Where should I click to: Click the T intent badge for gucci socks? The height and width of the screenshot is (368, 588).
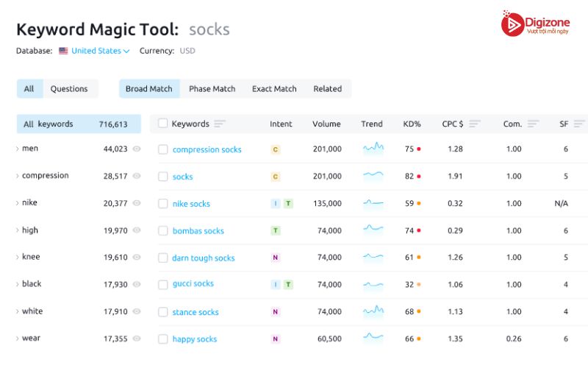coord(288,285)
